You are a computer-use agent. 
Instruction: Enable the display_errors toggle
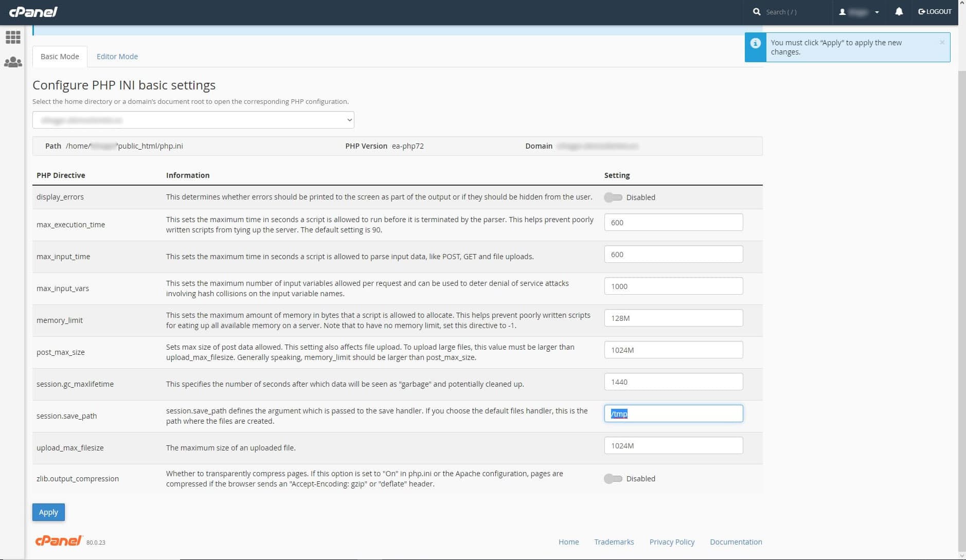pyautogui.click(x=613, y=197)
